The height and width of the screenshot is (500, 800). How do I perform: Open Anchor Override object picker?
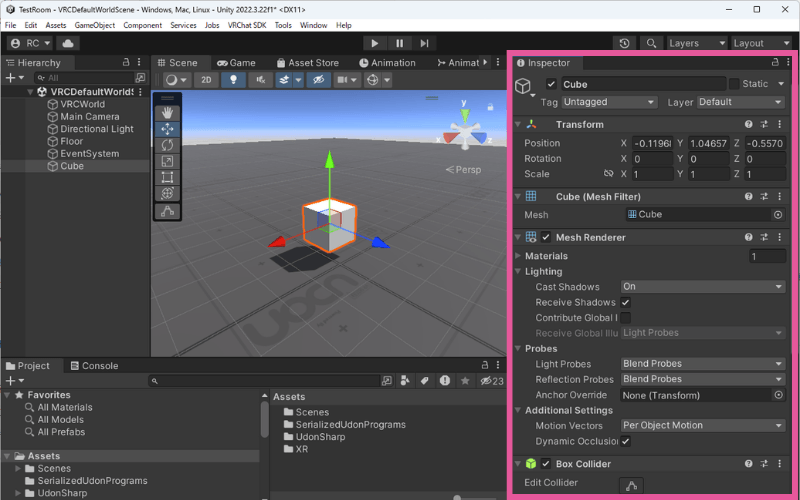coord(779,395)
